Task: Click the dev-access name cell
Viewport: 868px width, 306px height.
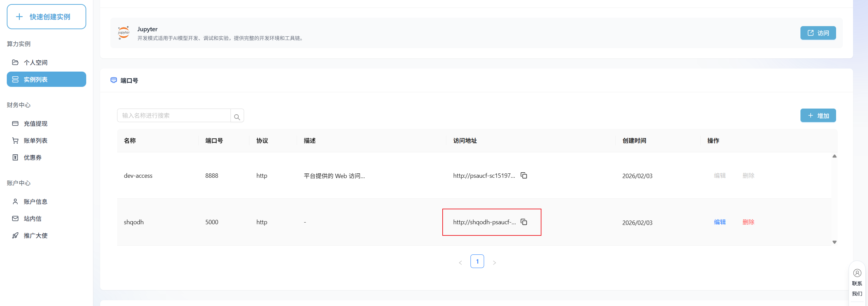Action: pyautogui.click(x=138, y=176)
